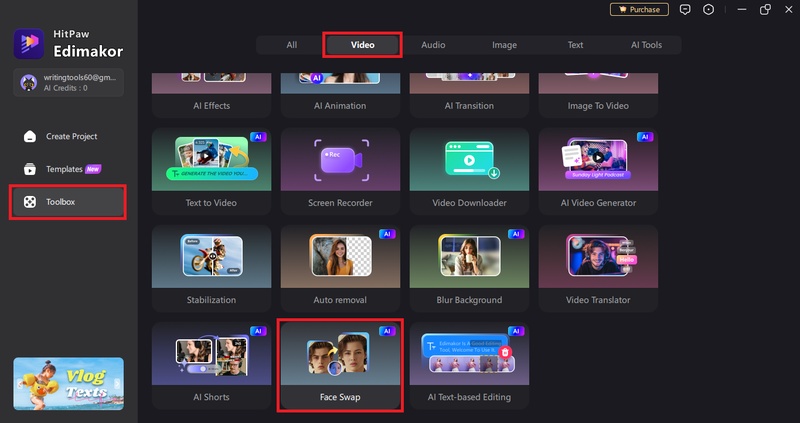Image resolution: width=800 pixels, height=423 pixels.
Task: Switch to the Image tab
Action: coord(504,45)
